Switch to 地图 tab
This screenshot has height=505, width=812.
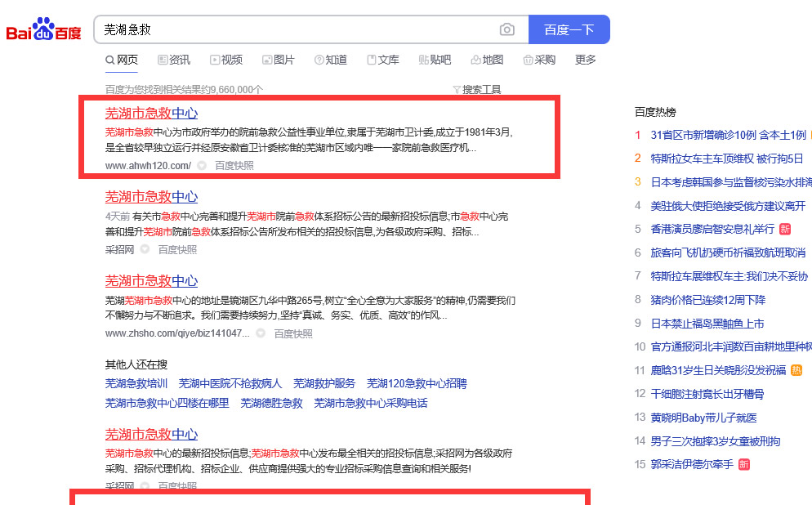(x=487, y=60)
